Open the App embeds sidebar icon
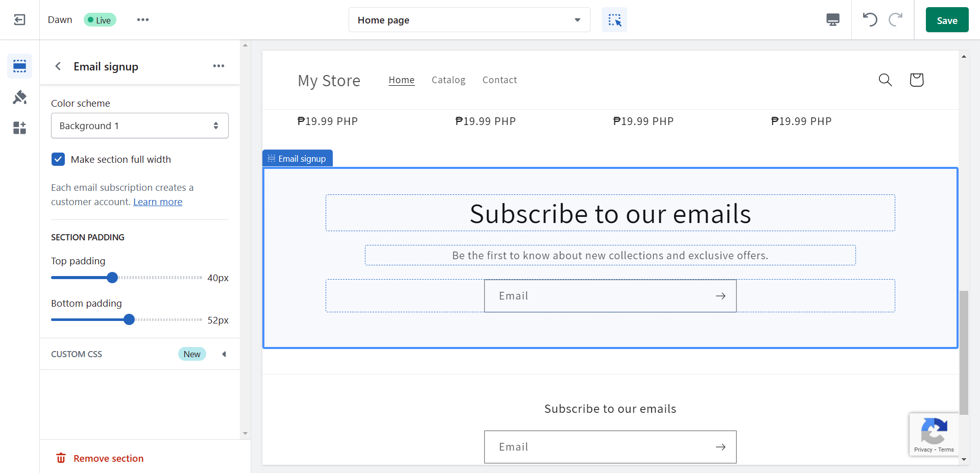 coord(19,128)
